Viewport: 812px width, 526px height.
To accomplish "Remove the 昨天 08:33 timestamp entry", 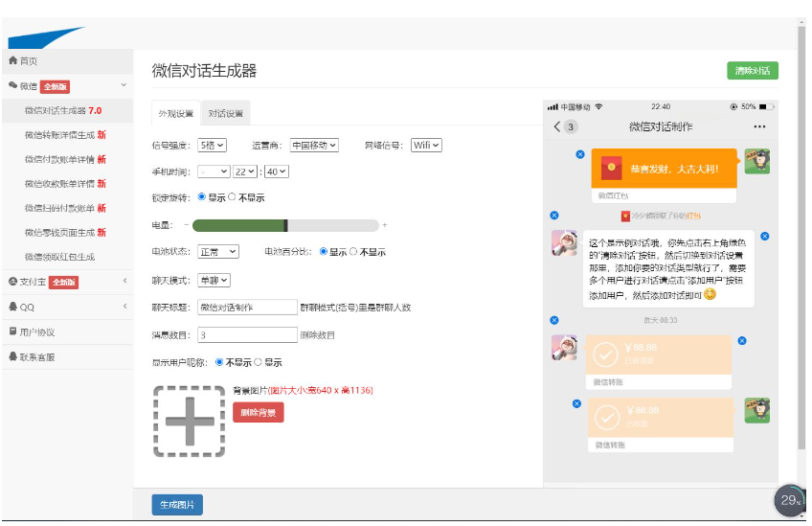I will (554, 320).
